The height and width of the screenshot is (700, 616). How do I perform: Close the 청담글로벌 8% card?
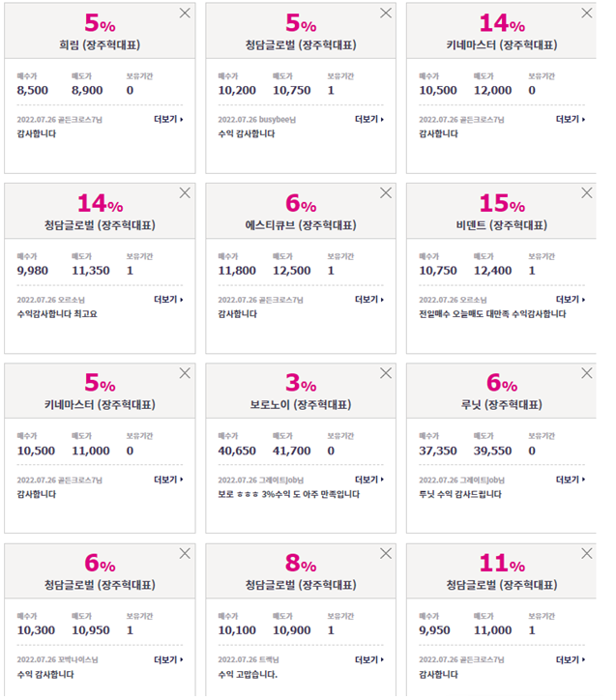[386, 554]
